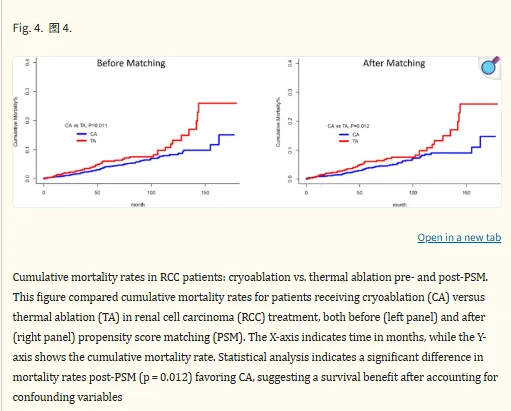This screenshot has height=411, width=511.
Task: Click red TA legend swatch in right chart
Action: [344, 141]
